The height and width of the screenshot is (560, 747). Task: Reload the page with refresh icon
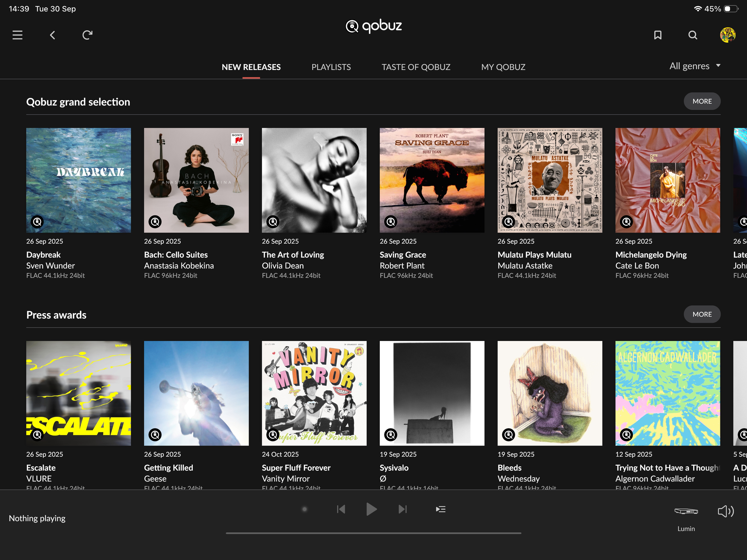(88, 35)
